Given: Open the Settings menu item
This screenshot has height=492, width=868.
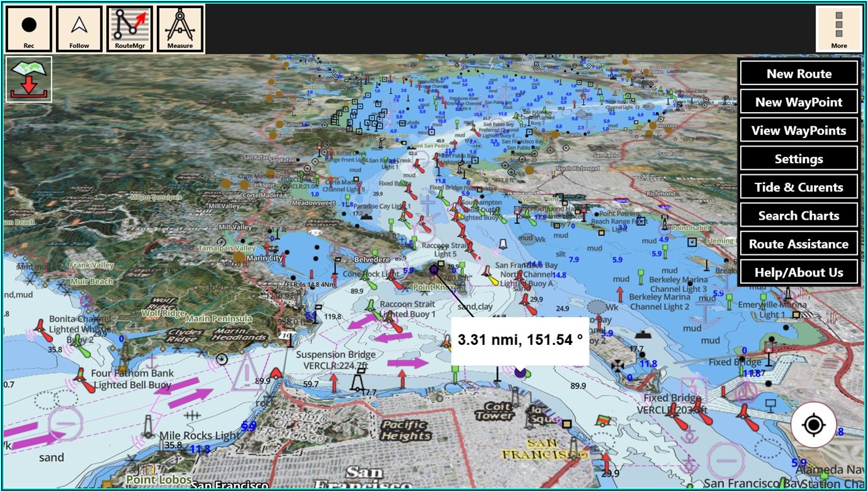Looking at the screenshot, I should (798, 159).
